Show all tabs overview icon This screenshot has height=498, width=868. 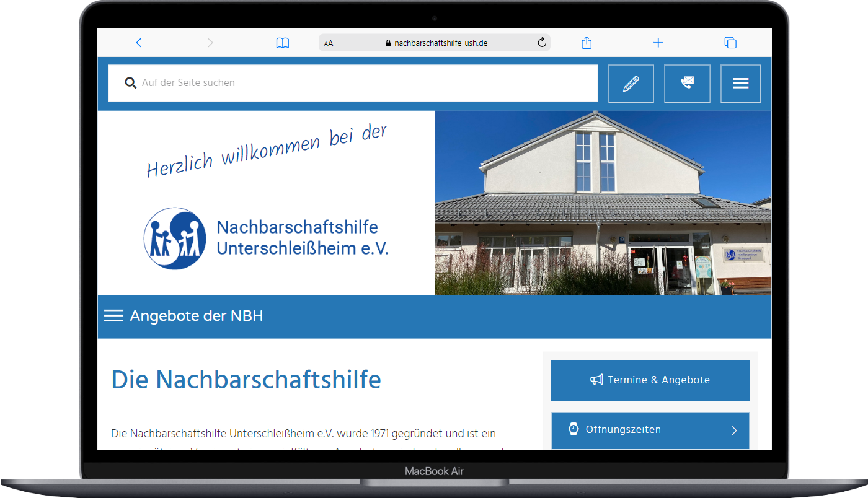pyautogui.click(x=730, y=43)
